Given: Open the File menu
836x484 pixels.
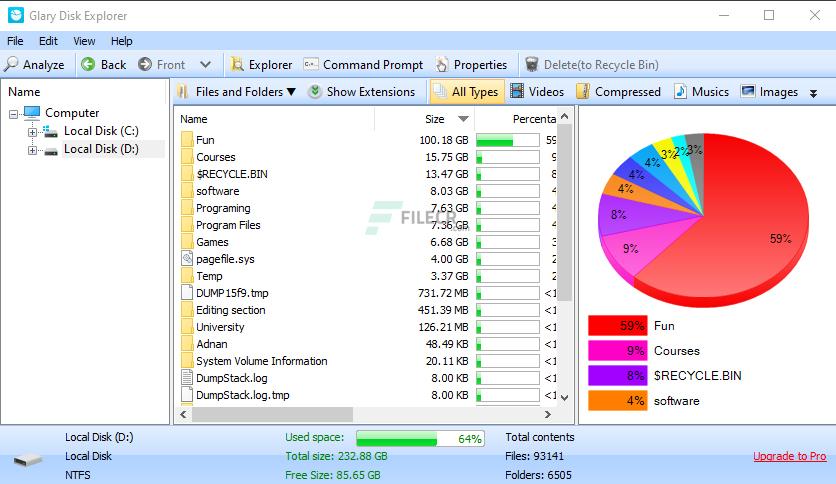Looking at the screenshot, I should pos(15,41).
